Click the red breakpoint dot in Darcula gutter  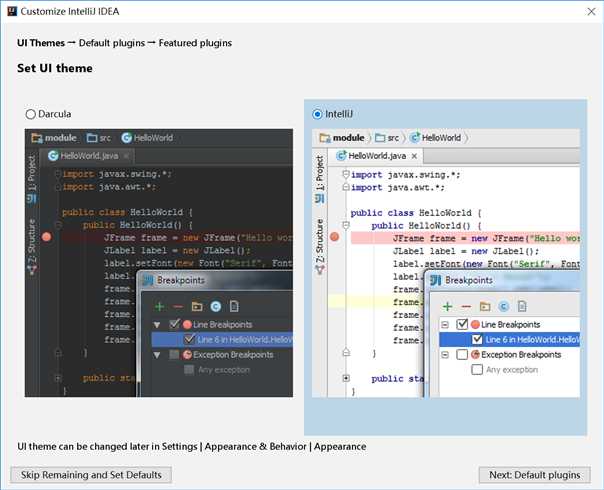(x=47, y=237)
